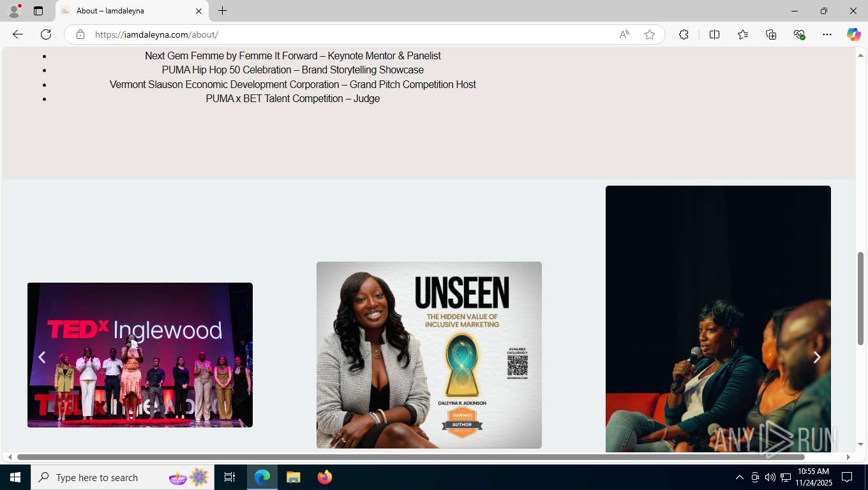Open volume control in tray
Viewport: 868px width, 490px height.
click(770, 477)
